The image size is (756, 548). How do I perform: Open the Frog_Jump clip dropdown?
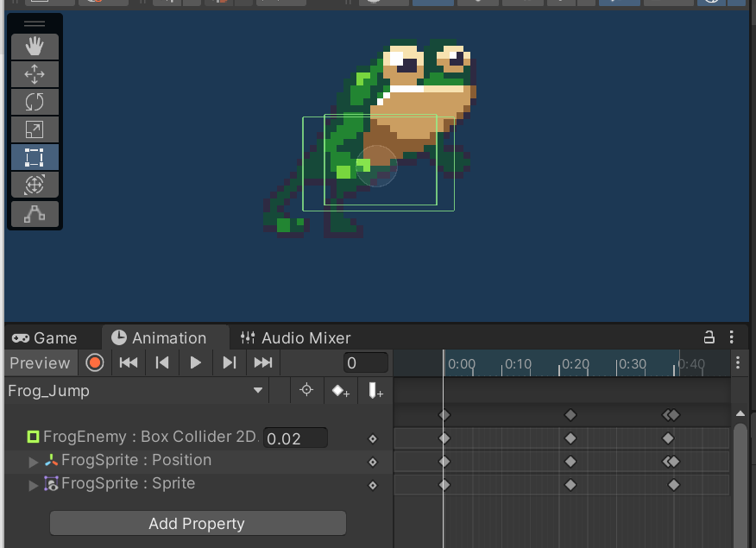coord(257,391)
